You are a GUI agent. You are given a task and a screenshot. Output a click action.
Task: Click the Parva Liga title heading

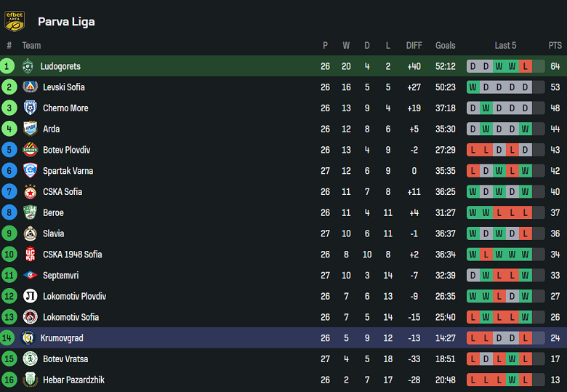coord(66,22)
